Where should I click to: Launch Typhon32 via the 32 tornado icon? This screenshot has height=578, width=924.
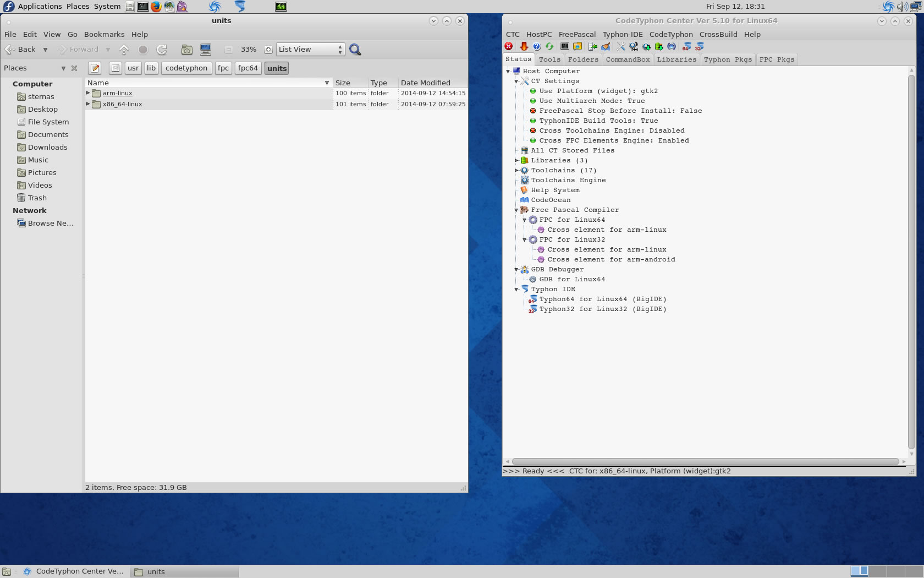click(700, 47)
